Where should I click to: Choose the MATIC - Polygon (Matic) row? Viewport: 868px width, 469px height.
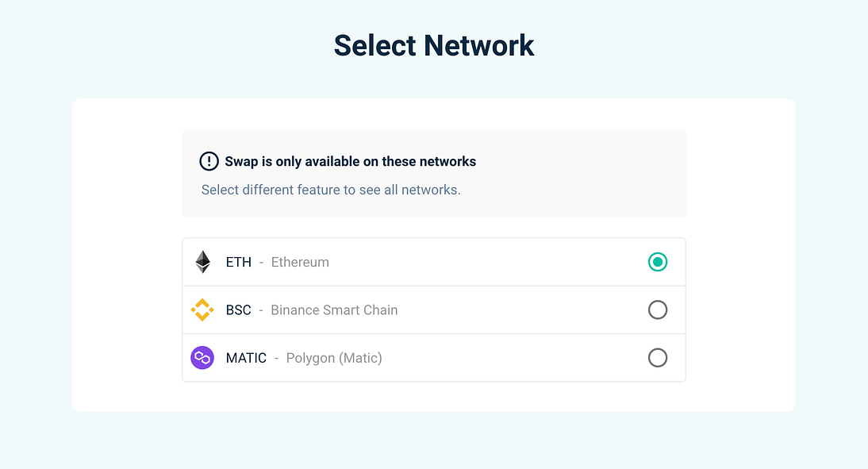(x=434, y=358)
